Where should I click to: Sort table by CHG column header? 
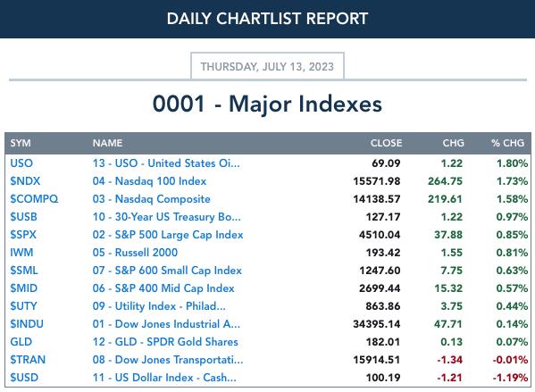(x=453, y=143)
